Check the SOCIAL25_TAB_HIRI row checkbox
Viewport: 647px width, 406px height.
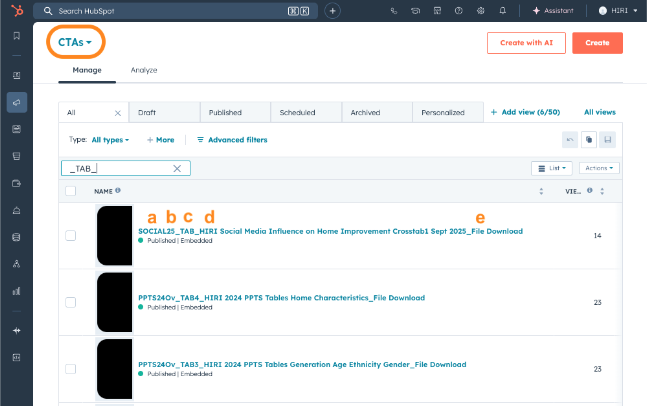click(70, 236)
